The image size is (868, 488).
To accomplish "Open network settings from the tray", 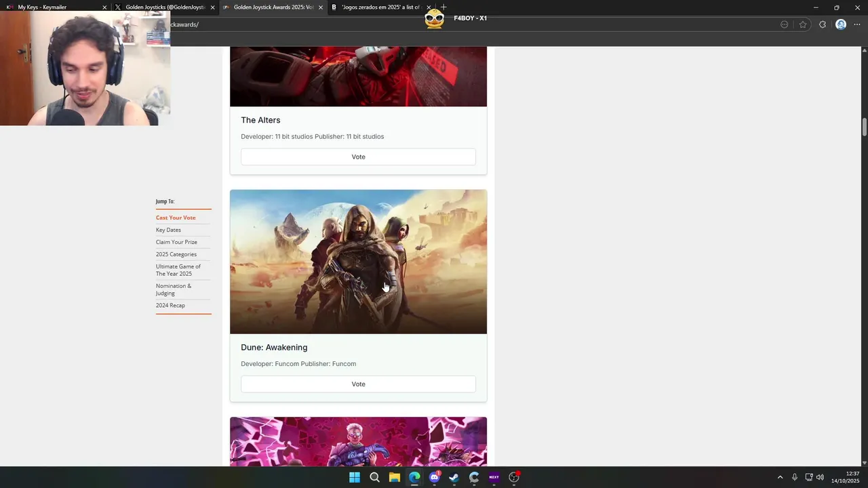I will coord(808,477).
